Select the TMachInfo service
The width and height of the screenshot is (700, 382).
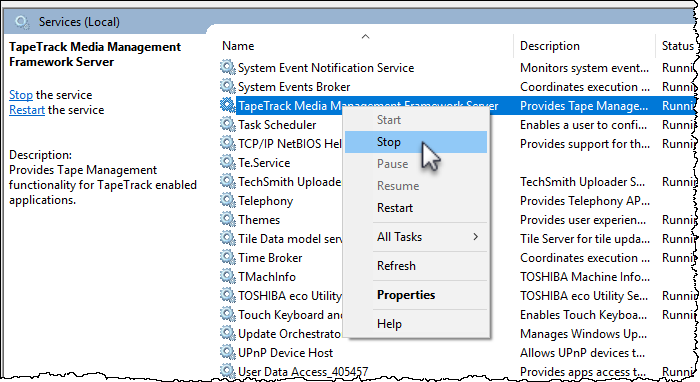pyautogui.click(x=267, y=277)
